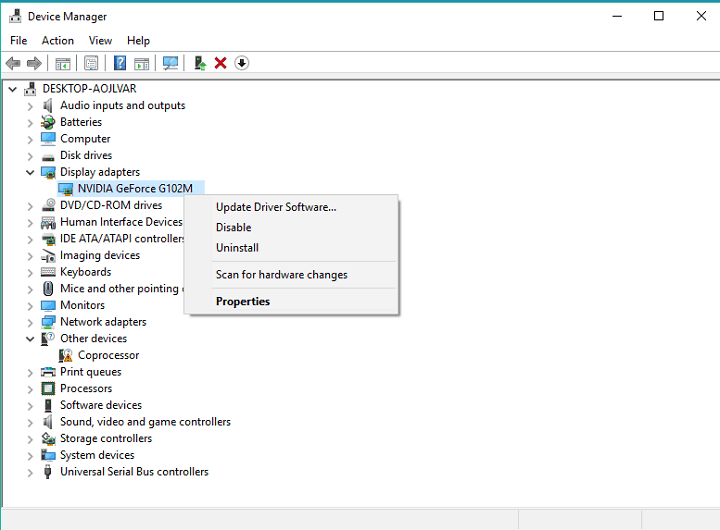Select the NVIDIA GeForce G102M device
The height and width of the screenshot is (530, 720).
coord(134,188)
